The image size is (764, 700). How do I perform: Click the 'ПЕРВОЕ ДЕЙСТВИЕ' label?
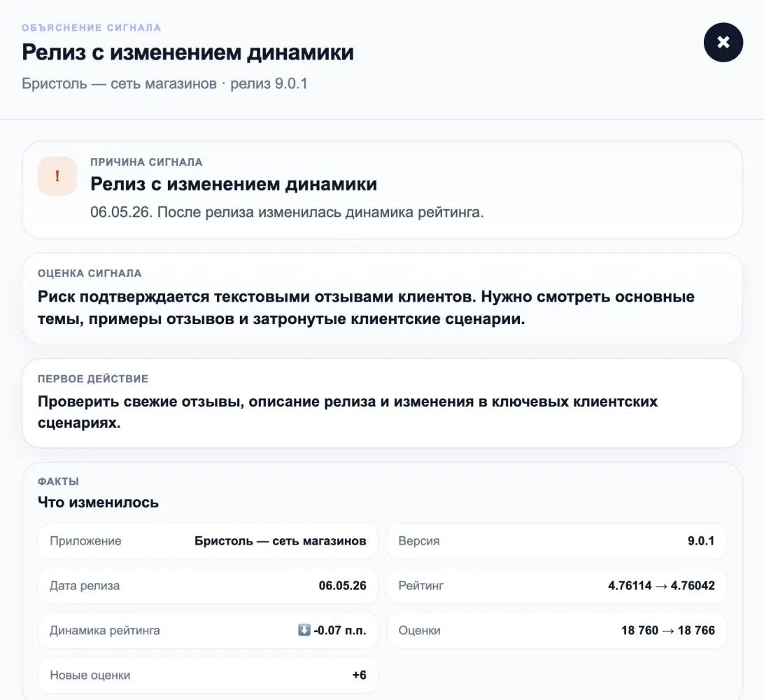tap(93, 379)
